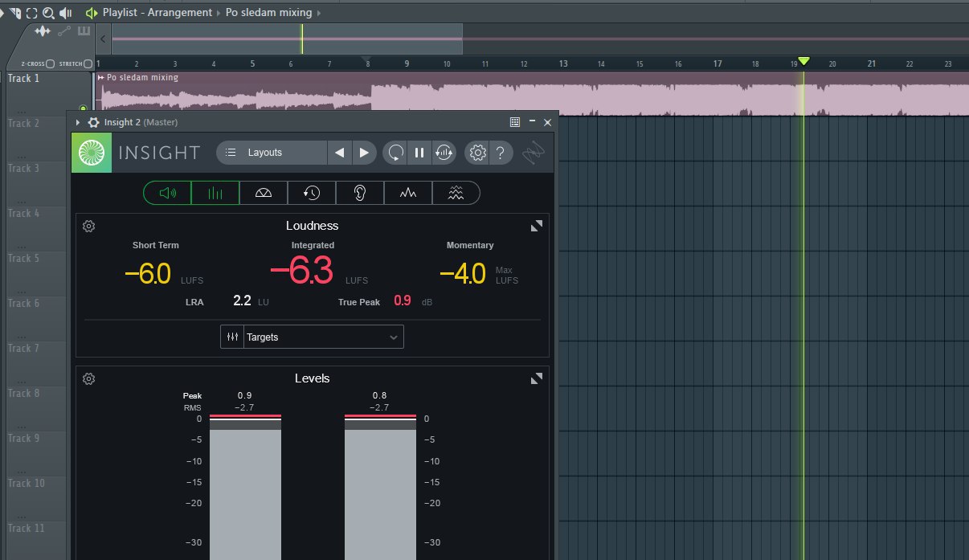Enable the Sound Field meter module
The width and height of the screenshot is (969, 560).
(264, 193)
